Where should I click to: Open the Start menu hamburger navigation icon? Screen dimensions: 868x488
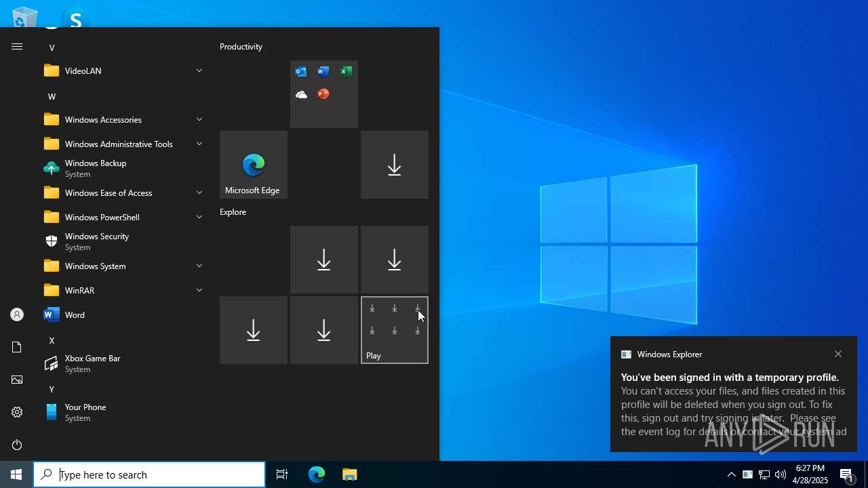click(17, 47)
